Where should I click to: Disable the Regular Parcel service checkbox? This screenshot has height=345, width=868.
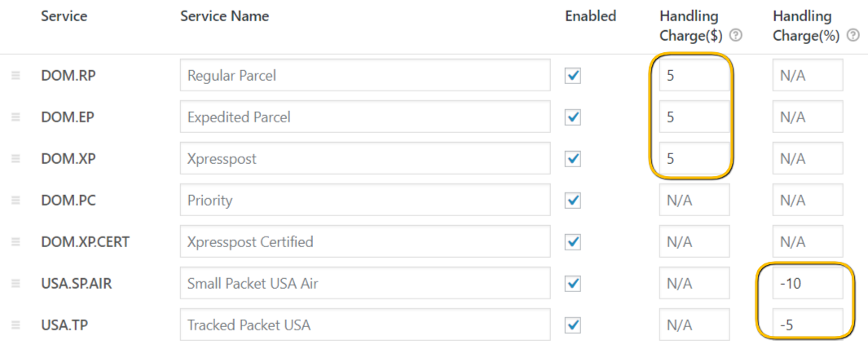(573, 75)
